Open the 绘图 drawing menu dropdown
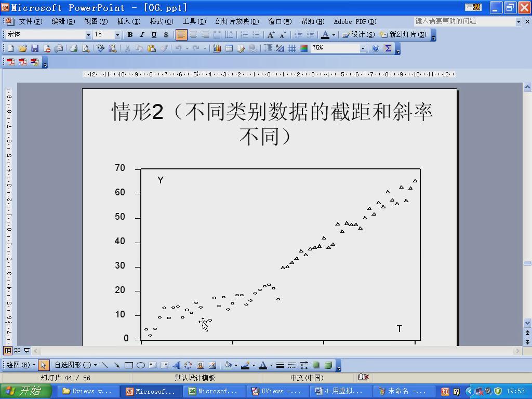Screen dimensions: 532x399 click(x=21, y=365)
